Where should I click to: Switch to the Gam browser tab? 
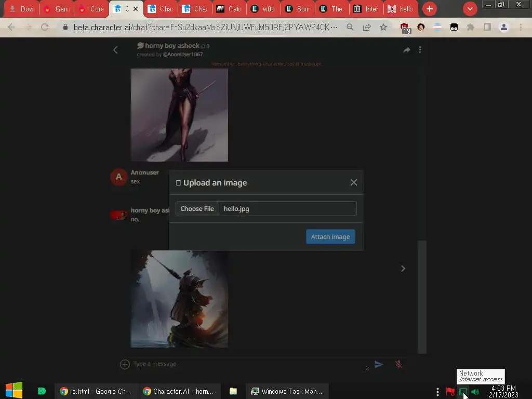[x=57, y=9]
